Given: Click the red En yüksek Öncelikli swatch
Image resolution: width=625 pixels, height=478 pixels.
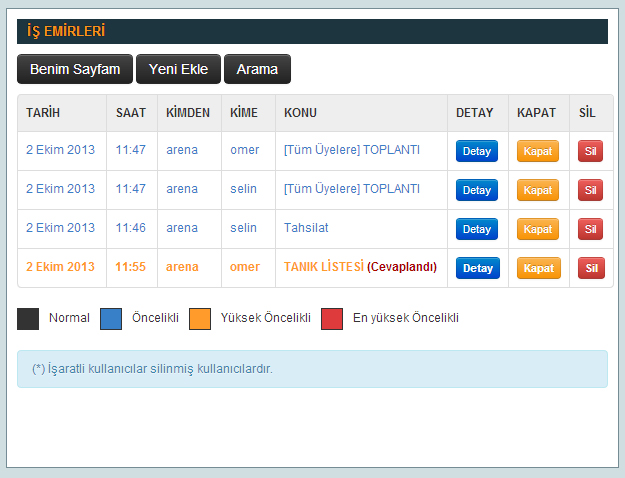Looking at the screenshot, I should [332, 319].
